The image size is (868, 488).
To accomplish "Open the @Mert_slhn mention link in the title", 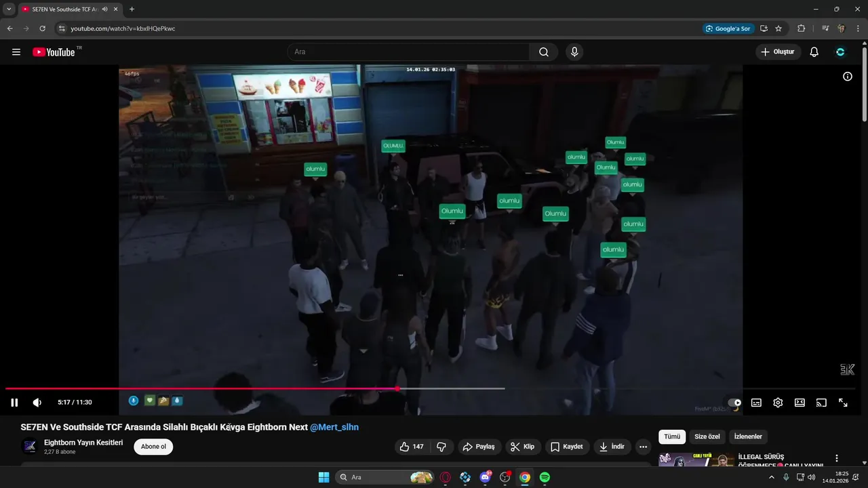I will 334,427.
